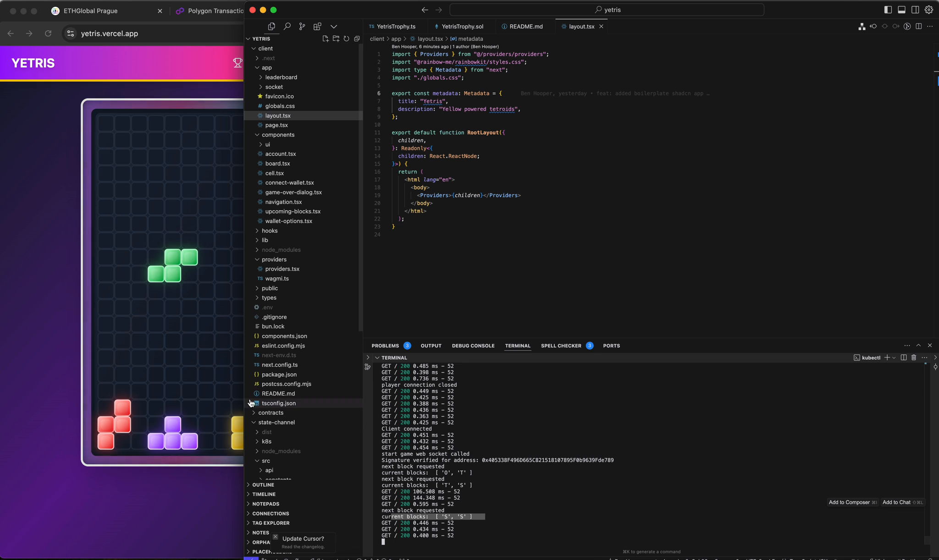Image resolution: width=939 pixels, height=560 pixels.
Task: Kill terminal with trash icon
Action: click(x=914, y=358)
